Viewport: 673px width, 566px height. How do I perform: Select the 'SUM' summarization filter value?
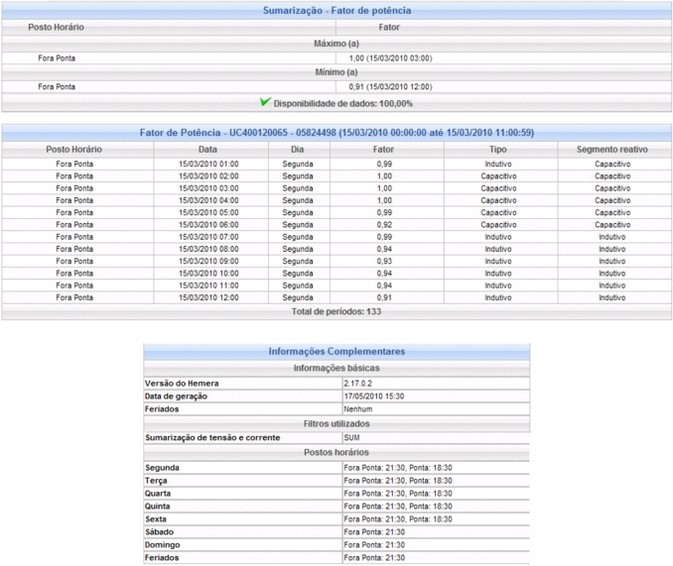[352, 439]
